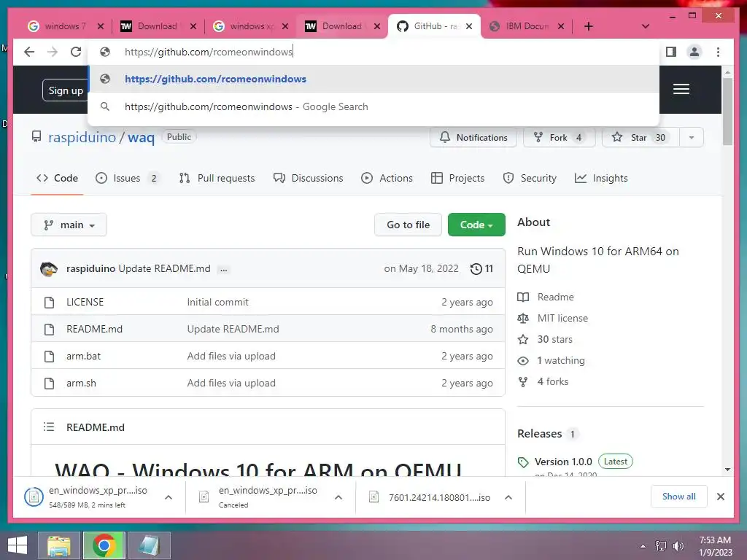The width and height of the screenshot is (747, 560).
Task: Click the Go to file button
Action: tap(409, 225)
